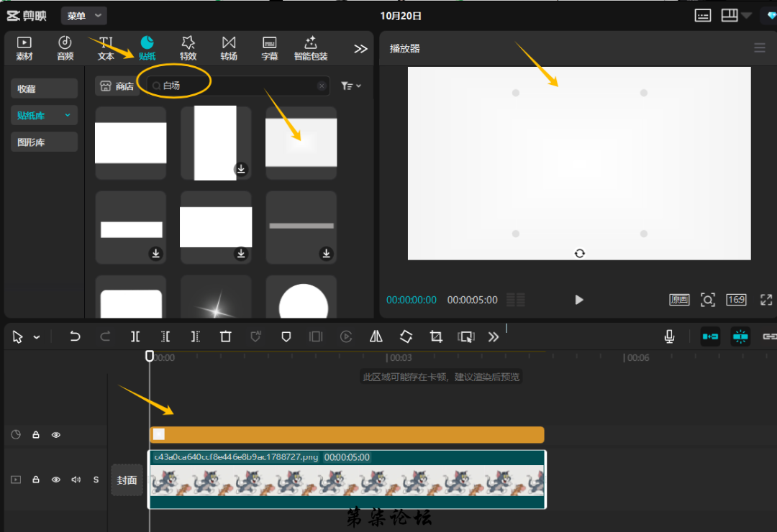Start voice recording with microphone icon
Image resolution: width=777 pixels, height=532 pixels.
pyautogui.click(x=669, y=336)
